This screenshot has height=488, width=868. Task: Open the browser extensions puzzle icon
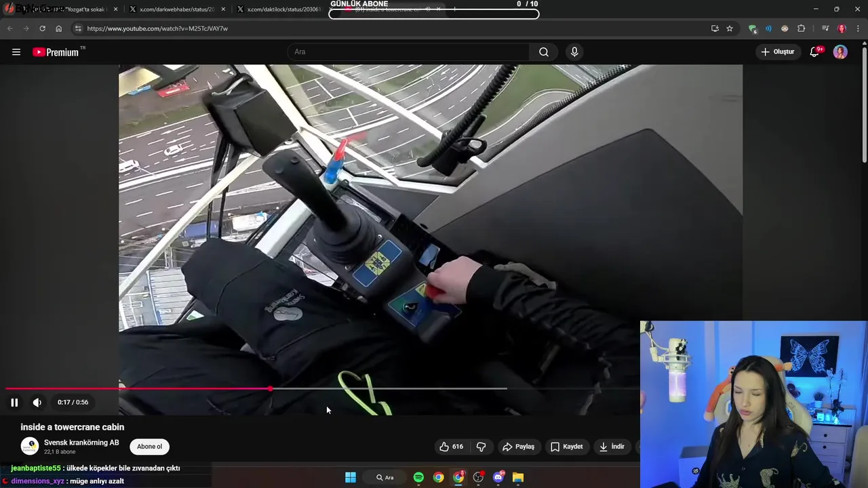tap(802, 28)
